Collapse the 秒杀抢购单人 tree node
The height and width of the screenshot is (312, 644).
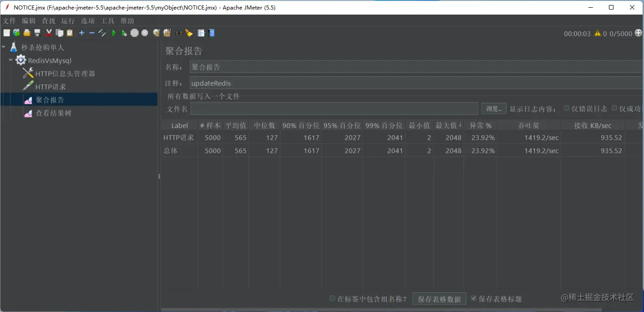coord(4,47)
